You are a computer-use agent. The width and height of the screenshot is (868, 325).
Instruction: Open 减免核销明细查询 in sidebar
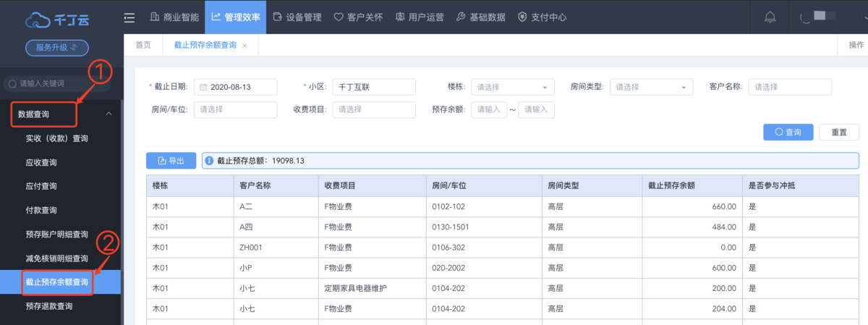56,258
